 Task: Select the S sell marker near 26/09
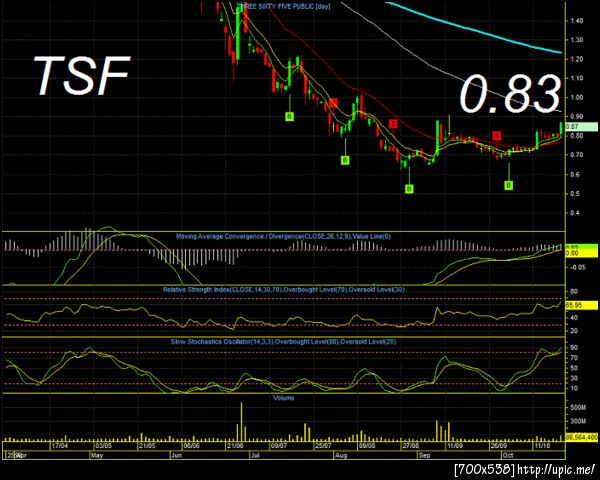coord(497,136)
